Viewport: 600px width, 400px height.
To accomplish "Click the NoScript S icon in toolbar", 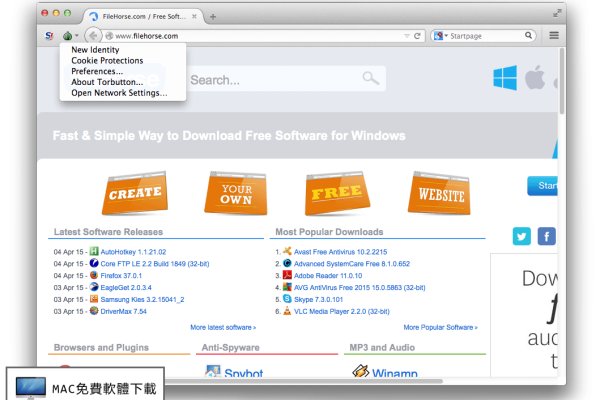I will point(49,36).
